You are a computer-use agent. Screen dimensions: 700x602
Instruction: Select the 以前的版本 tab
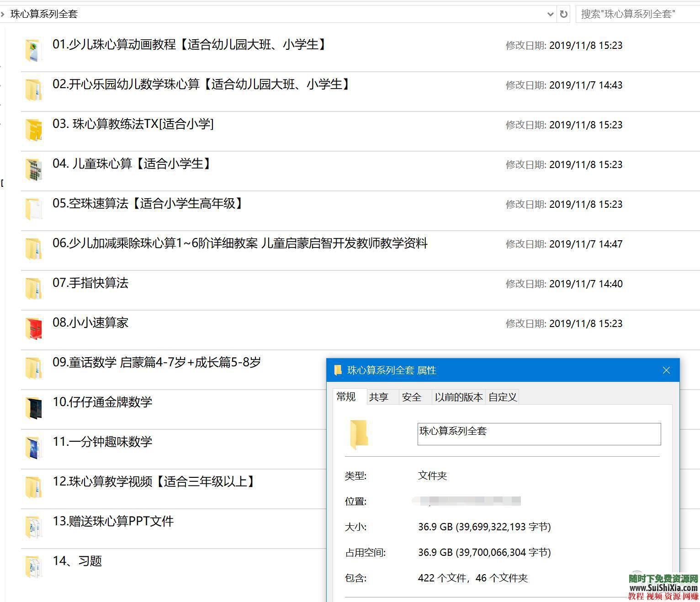pos(458,397)
